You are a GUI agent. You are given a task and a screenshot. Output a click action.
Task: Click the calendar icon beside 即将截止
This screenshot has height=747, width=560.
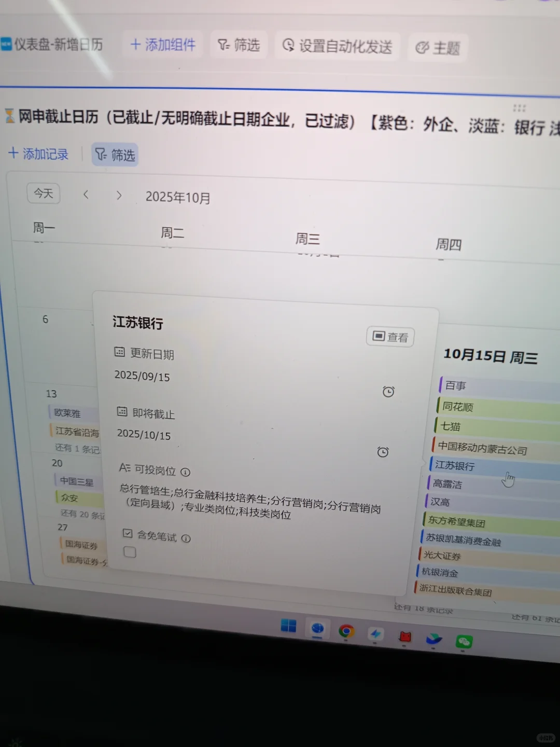pyautogui.click(x=122, y=412)
